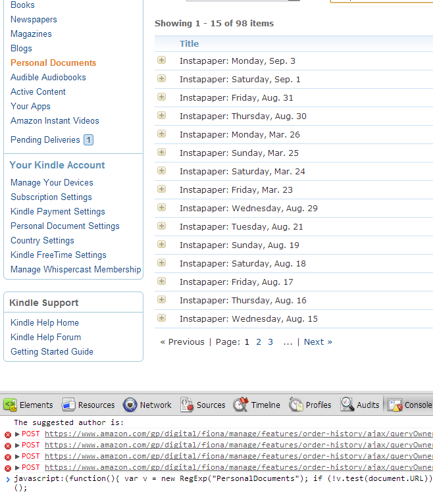433x504 pixels.
Task: Open Subscription Settings
Action: 51,197
